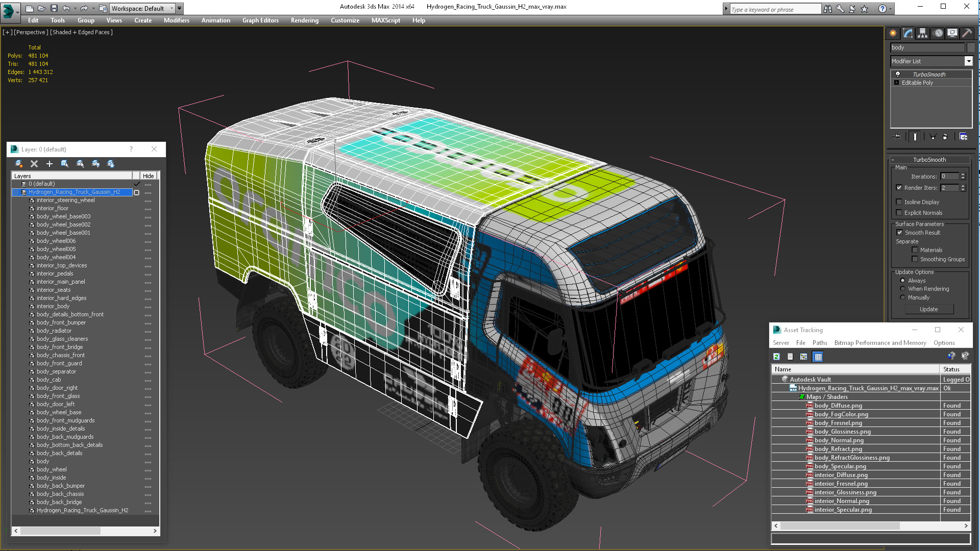Click the Open File folder icon
Viewport: 980px width, 551px height.
pyautogui.click(x=41, y=8)
